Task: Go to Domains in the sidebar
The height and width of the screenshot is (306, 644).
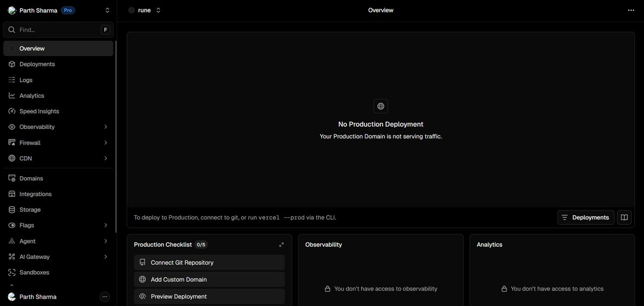Action: click(58, 178)
